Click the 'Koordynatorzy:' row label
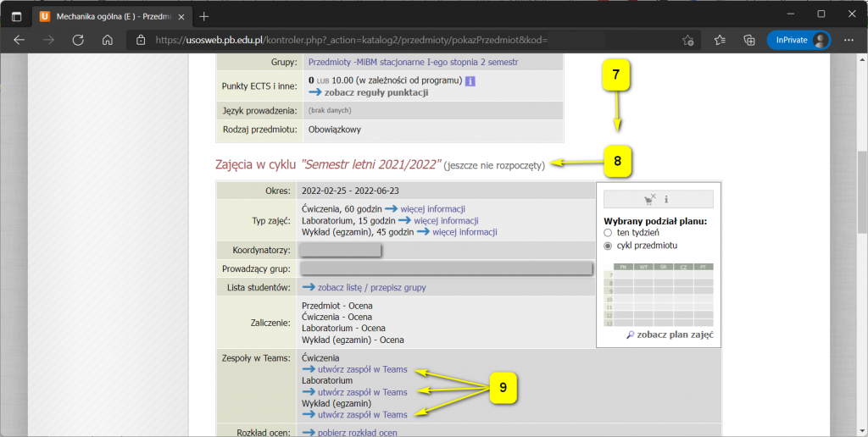This screenshot has height=437, width=868. [261, 251]
